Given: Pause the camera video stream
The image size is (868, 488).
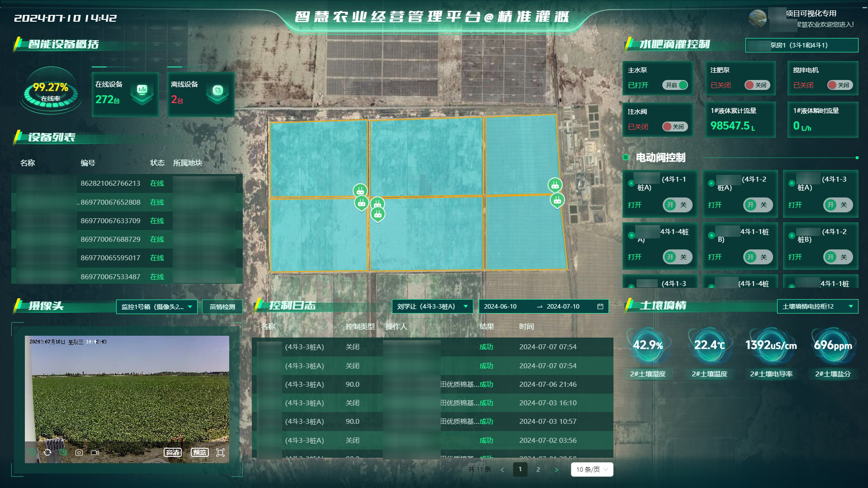Looking at the screenshot, I should [32, 452].
